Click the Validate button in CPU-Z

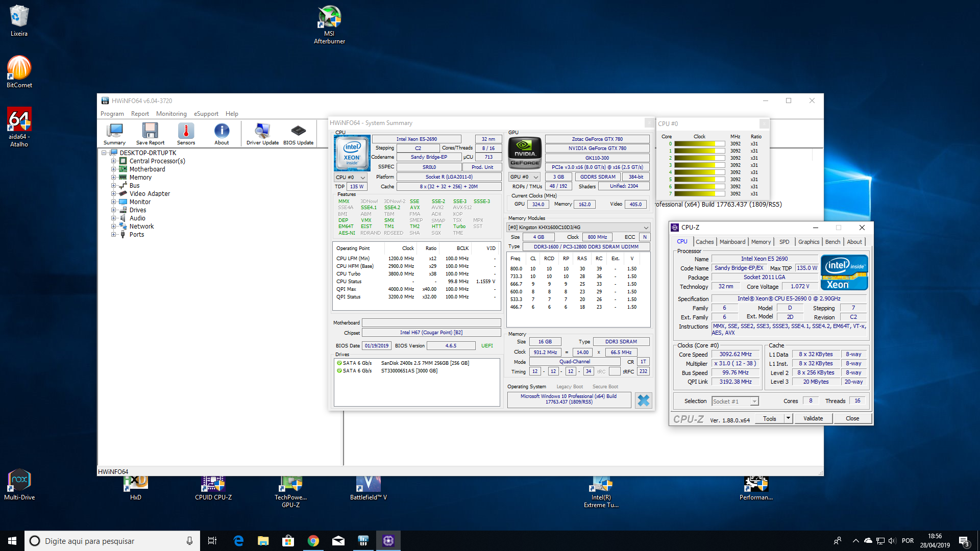813,418
